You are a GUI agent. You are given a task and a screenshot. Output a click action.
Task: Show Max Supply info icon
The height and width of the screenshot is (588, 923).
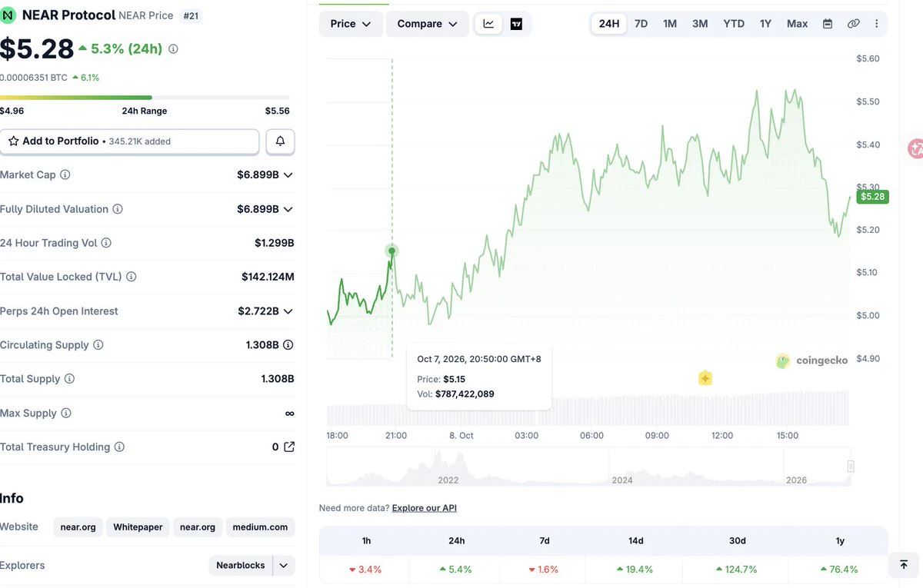(x=66, y=413)
